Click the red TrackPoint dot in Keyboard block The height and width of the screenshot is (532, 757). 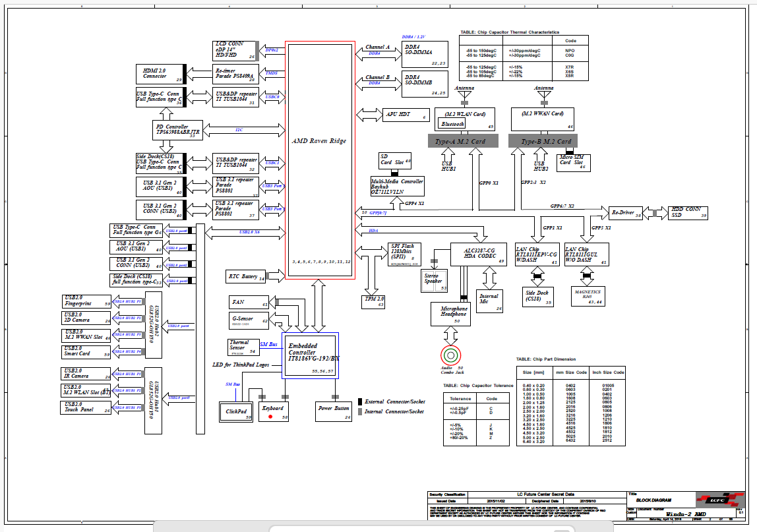(270, 417)
